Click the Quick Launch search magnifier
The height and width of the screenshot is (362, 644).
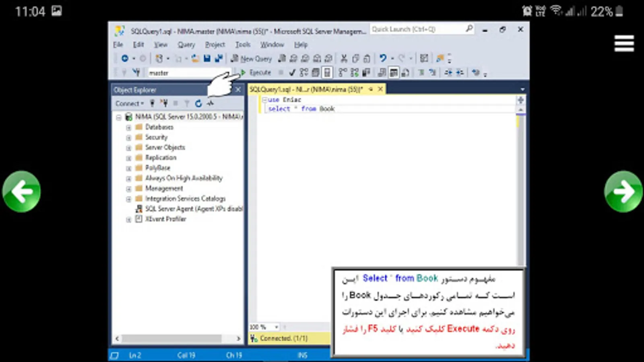click(x=469, y=29)
